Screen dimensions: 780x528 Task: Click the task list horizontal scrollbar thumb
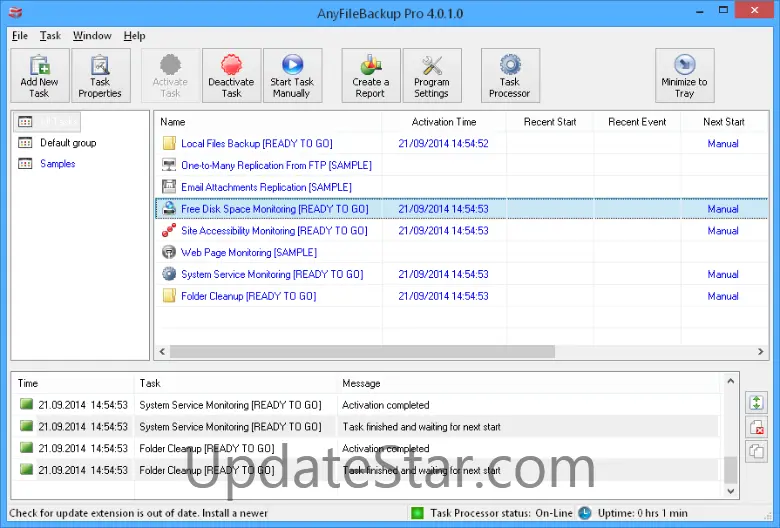click(362, 351)
